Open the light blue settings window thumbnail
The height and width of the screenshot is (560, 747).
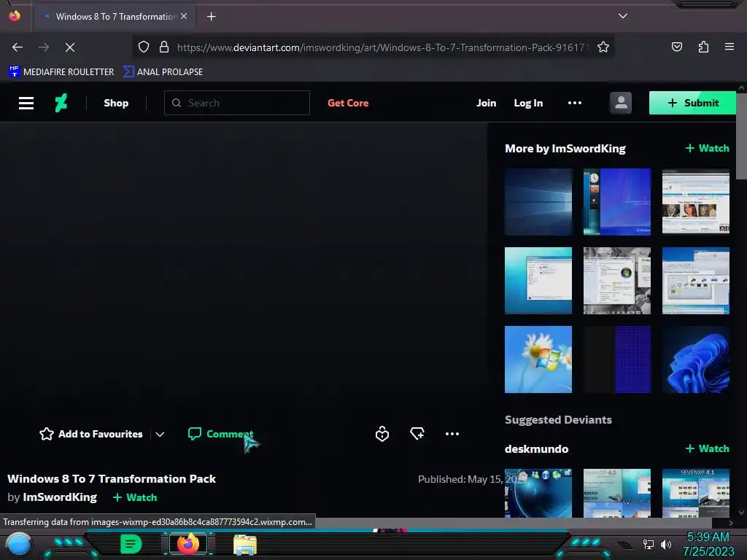538,281
